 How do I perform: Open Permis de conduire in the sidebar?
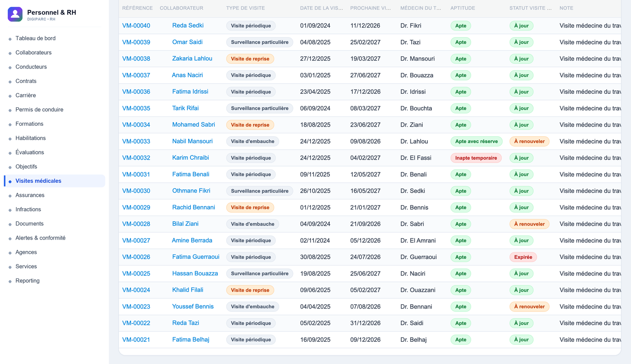39,110
